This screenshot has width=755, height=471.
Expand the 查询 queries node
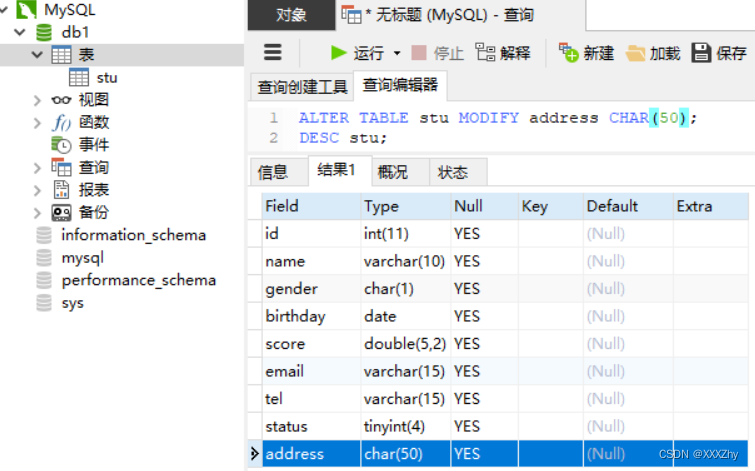pyautogui.click(x=37, y=168)
